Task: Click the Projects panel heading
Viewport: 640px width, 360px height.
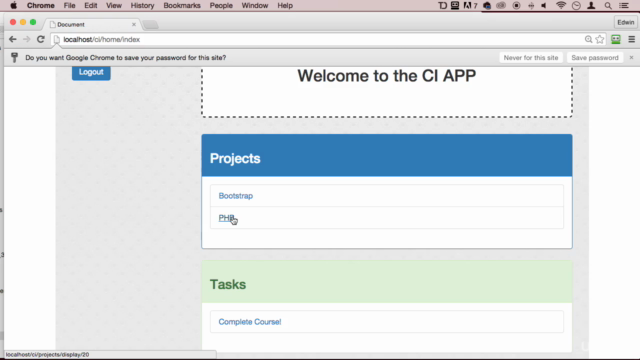Action: [x=235, y=158]
